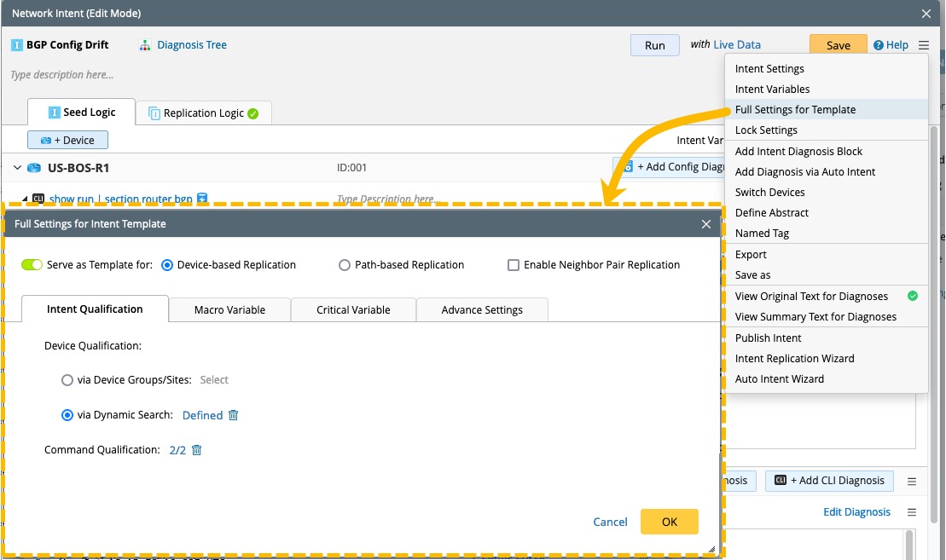Click the Cancel link

point(610,522)
